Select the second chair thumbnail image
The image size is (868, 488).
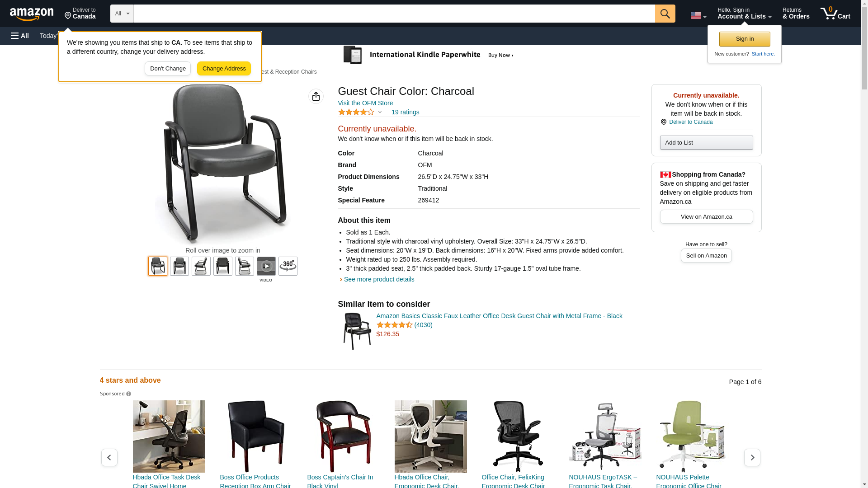179,266
